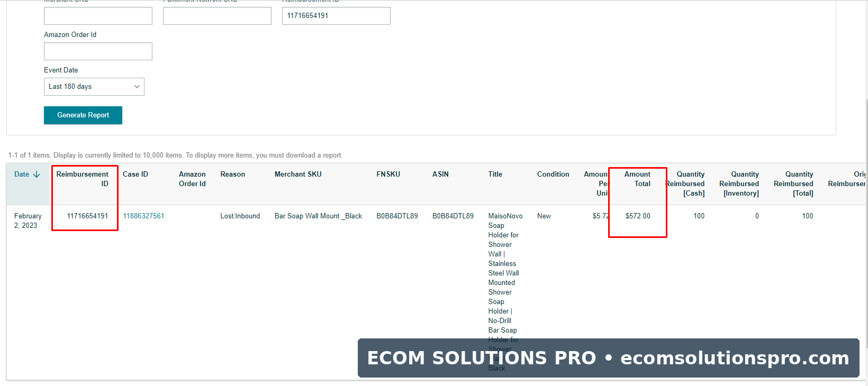This screenshot has height=386, width=868.
Task: Click the Amazon Order Id column header
Action: coord(192,179)
